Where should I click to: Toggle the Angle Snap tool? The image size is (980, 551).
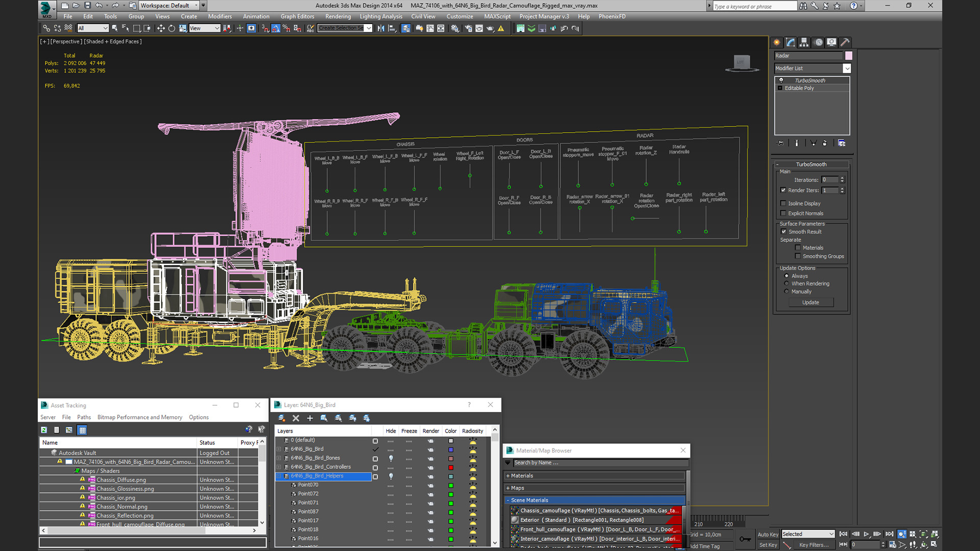coord(276,29)
